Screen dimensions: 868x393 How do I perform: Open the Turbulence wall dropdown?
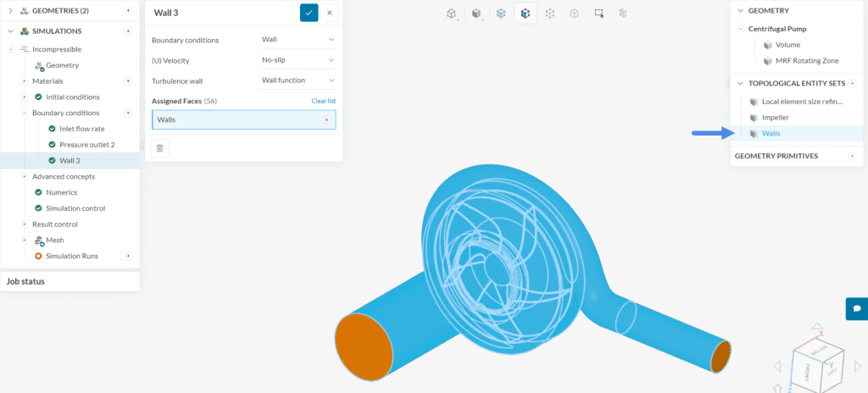298,80
